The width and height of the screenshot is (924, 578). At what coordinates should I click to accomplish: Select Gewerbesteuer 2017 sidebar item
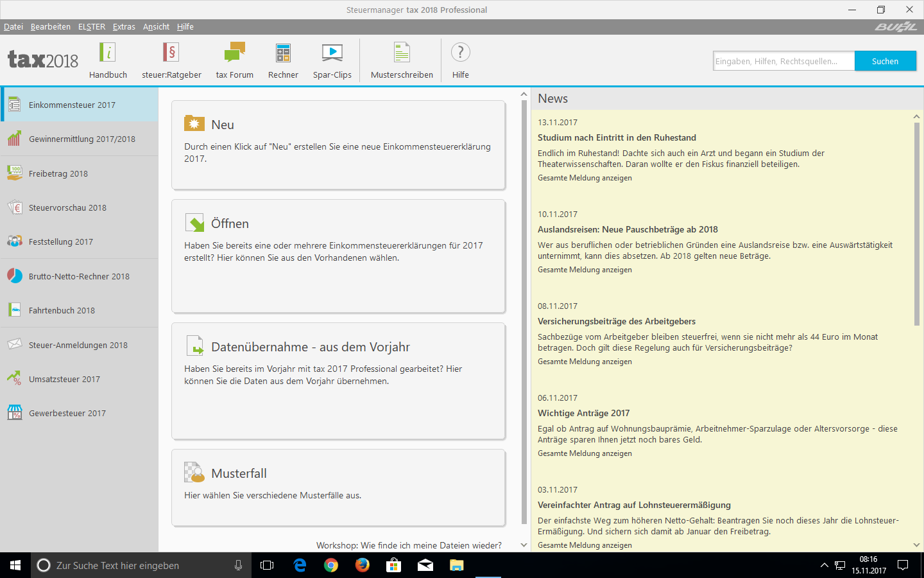click(79, 413)
